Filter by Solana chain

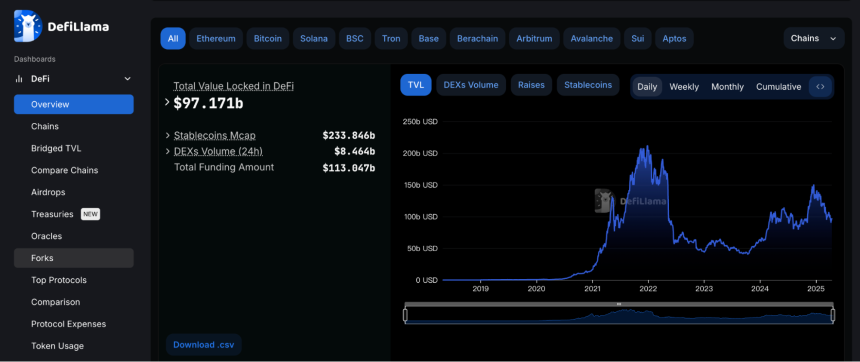[x=314, y=38]
